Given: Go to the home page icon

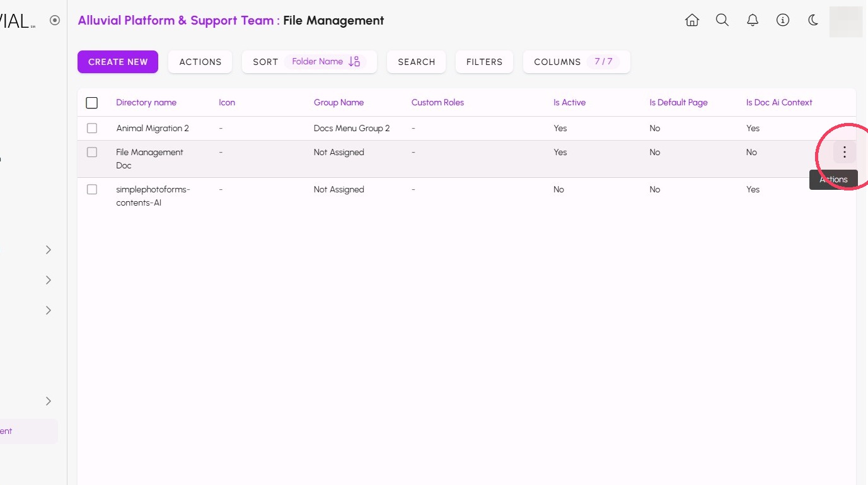Looking at the screenshot, I should (692, 20).
